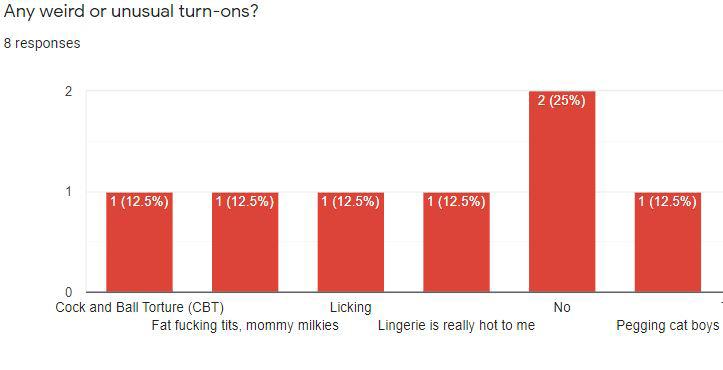Select the bar above the 'Licking' label
The height and width of the screenshot is (370, 723).
[x=351, y=242]
